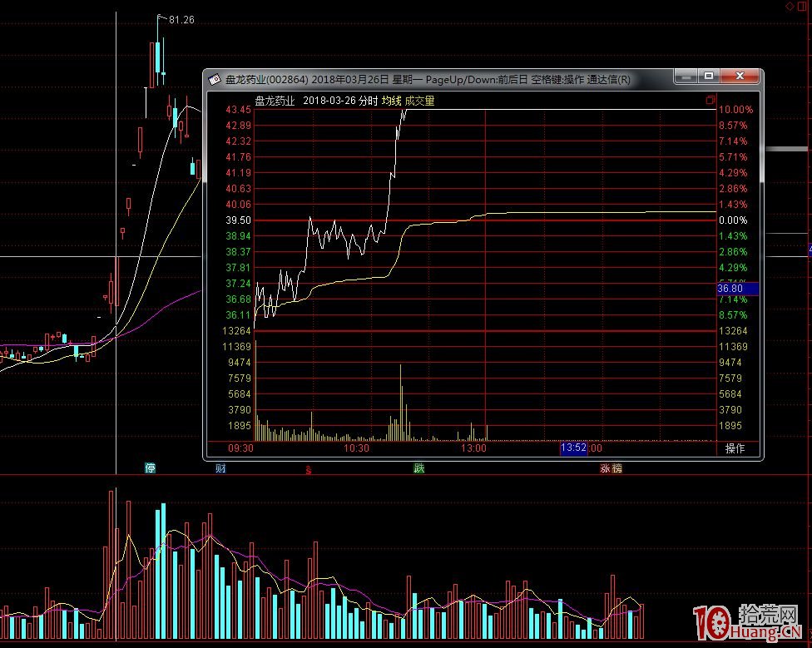The height and width of the screenshot is (648, 812).
Task: Click the blue 36.80 price marker
Action: point(737,289)
